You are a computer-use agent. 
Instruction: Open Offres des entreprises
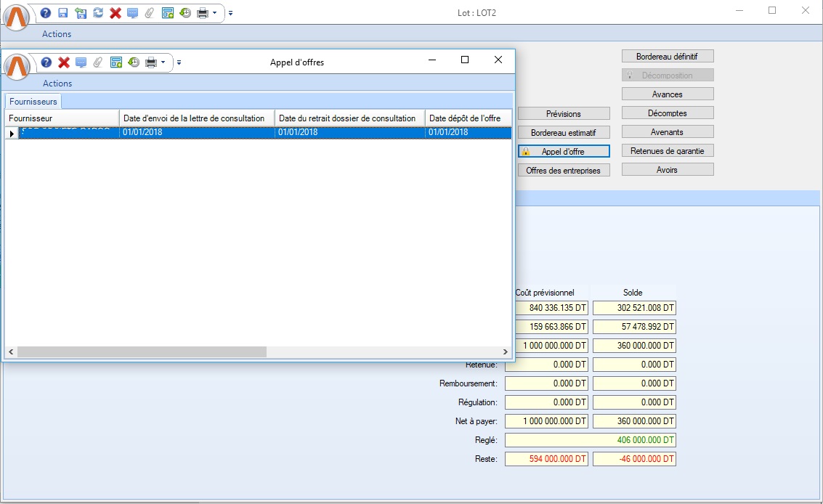tap(564, 170)
